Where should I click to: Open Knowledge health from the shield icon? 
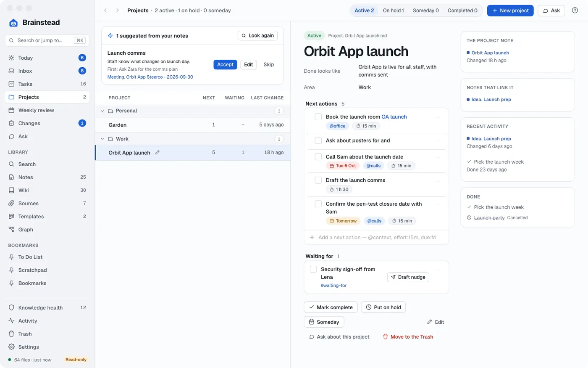pos(47,307)
